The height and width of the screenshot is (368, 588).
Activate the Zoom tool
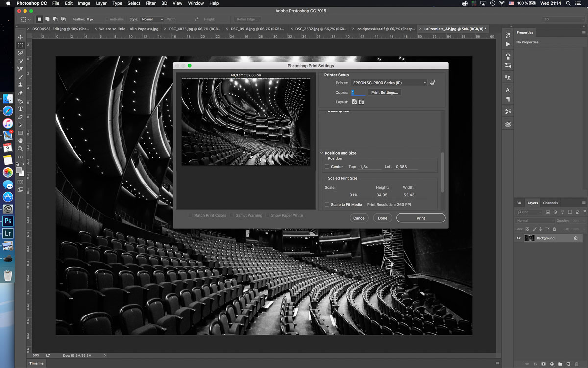(x=20, y=149)
